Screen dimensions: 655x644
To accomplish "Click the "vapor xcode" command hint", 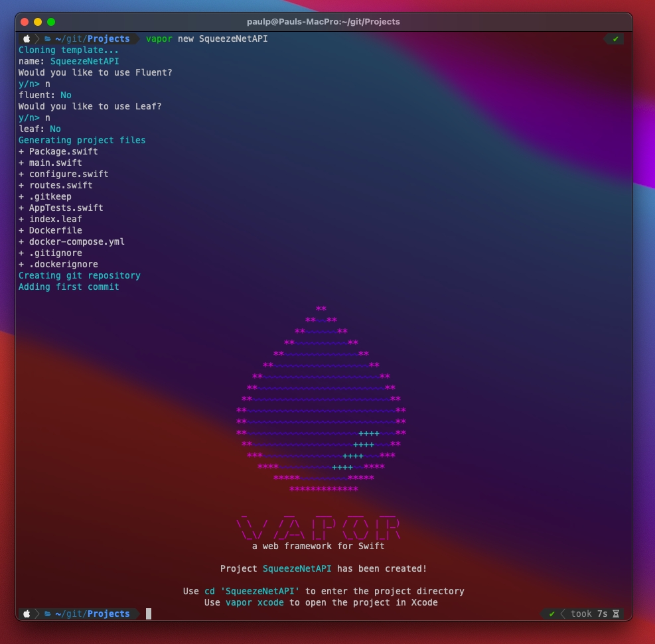I will coord(254,603).
